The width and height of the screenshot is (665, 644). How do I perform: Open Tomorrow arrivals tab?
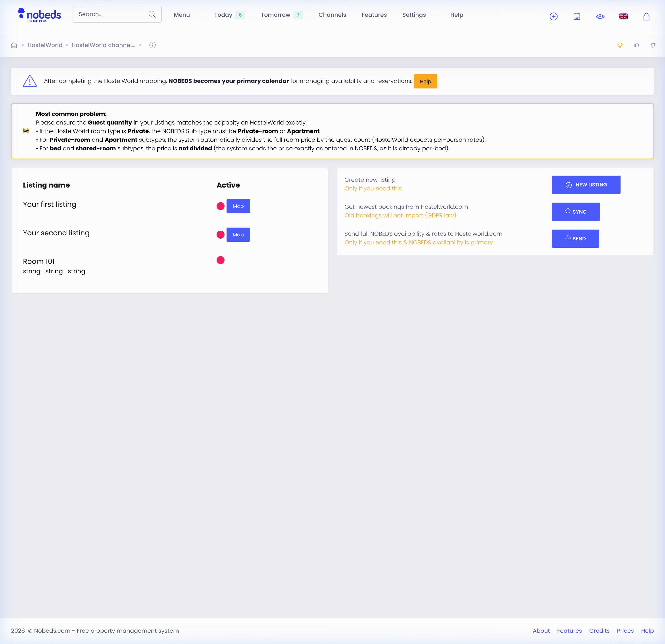point(282,15)
